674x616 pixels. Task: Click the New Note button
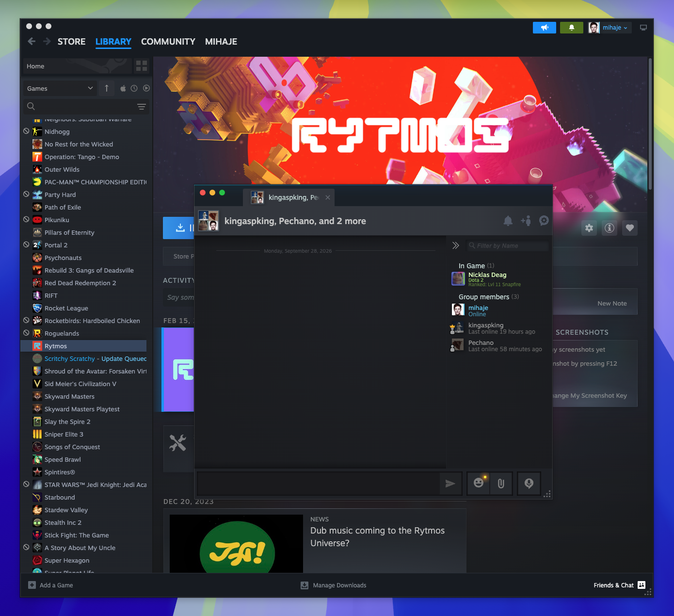(612, 303)
